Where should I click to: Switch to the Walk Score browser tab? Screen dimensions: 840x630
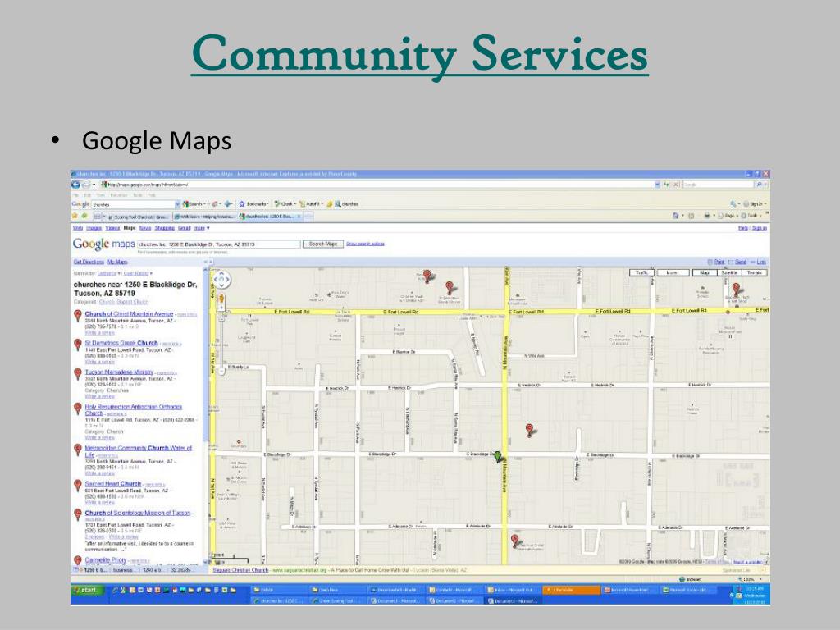(x=204, y=217)
